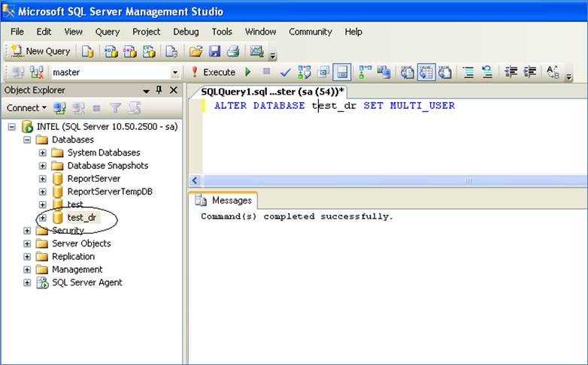This screenshot has width=588, height=365.
Task: Start debugging with the green arrow
Action: click(x=248, y=71)
